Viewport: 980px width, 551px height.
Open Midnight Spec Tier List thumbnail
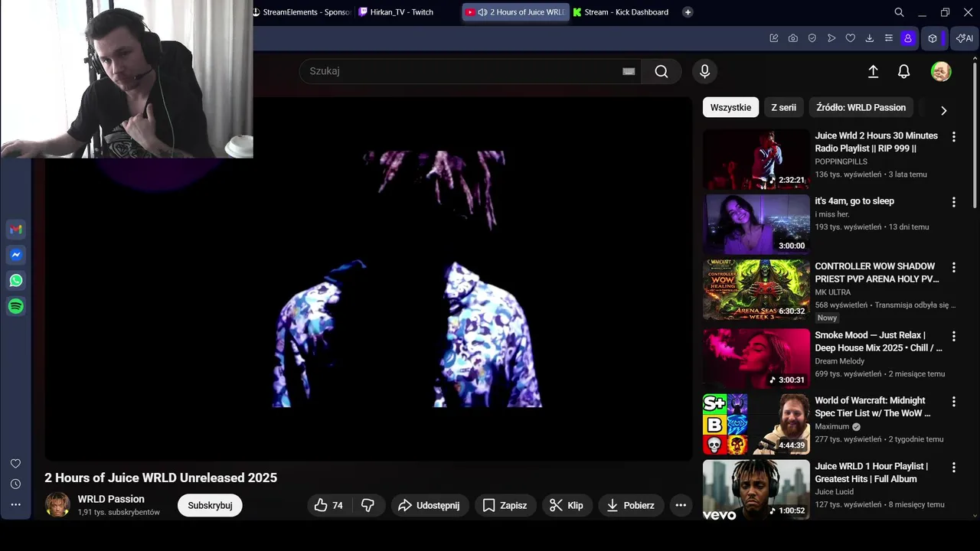pos(756,424)
